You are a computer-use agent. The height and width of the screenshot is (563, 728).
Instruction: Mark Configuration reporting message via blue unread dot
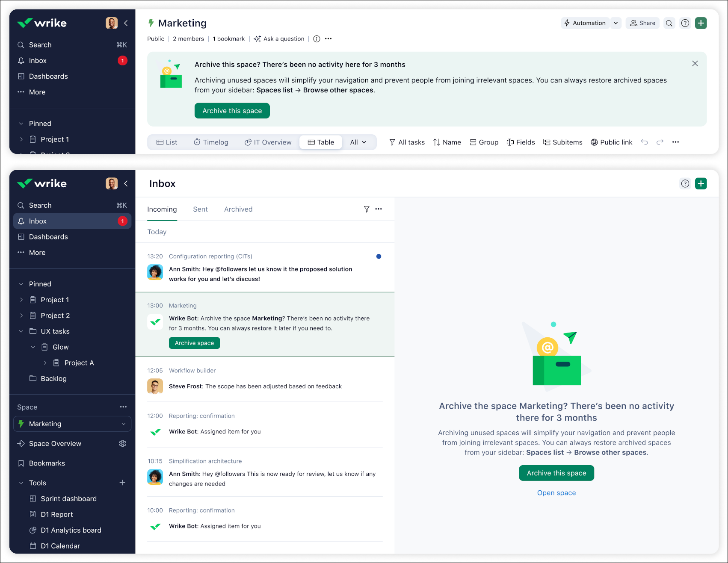[379, 256]
